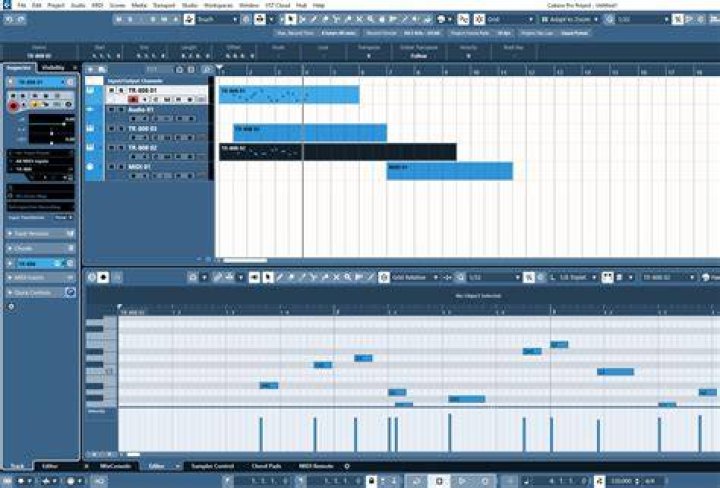This screenshot has width=720, height=488.
Task: Click the redo arrow in top toolbar
Action: tap(21, 19)
